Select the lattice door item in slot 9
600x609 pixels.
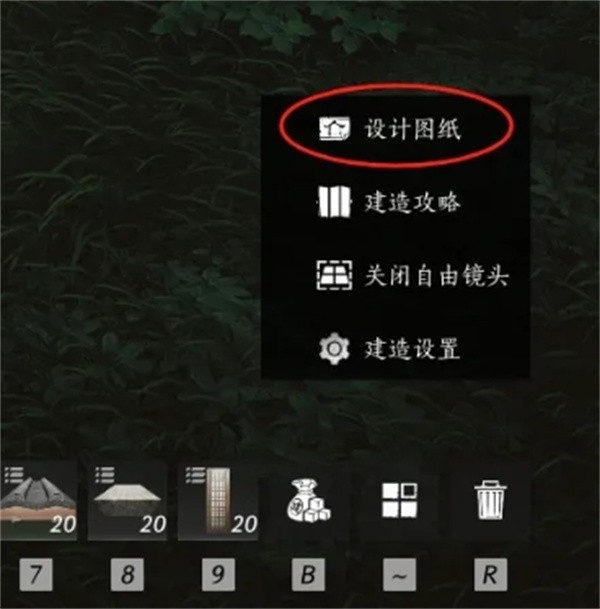pos(218,501)
